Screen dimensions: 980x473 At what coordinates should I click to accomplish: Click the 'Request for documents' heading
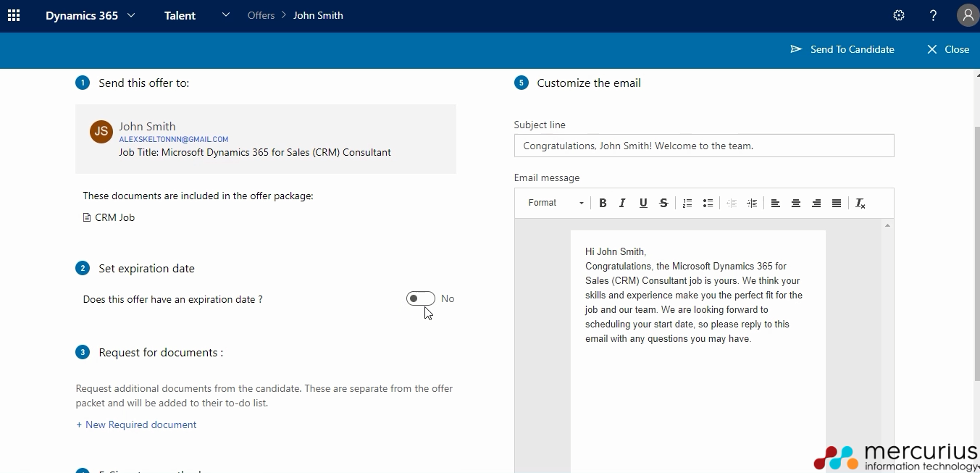pos(161,352)
